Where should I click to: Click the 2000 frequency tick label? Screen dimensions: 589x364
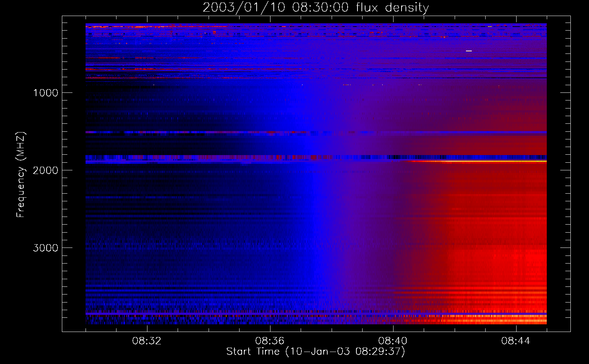[46, 170]
